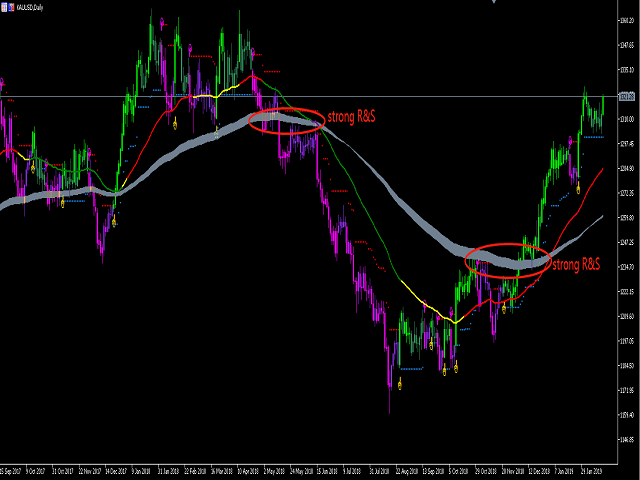The image size is (640, 480).
Task: Click the 1284.90 price scale label
Action: 627,169
